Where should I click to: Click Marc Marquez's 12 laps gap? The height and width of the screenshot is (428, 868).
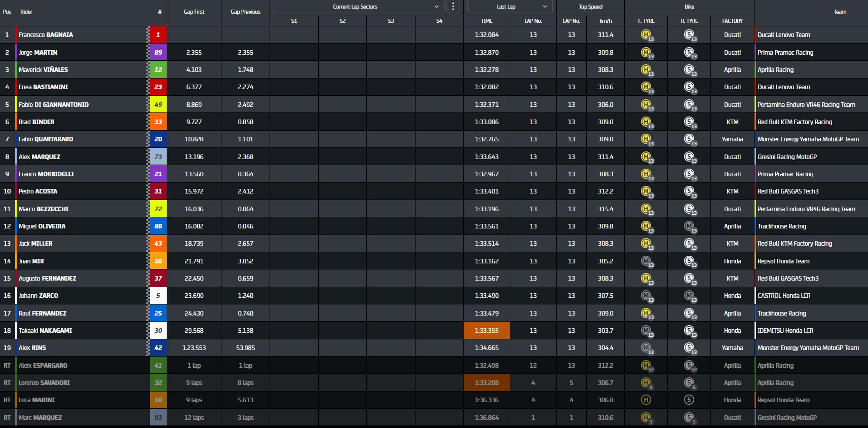point(194,417)
